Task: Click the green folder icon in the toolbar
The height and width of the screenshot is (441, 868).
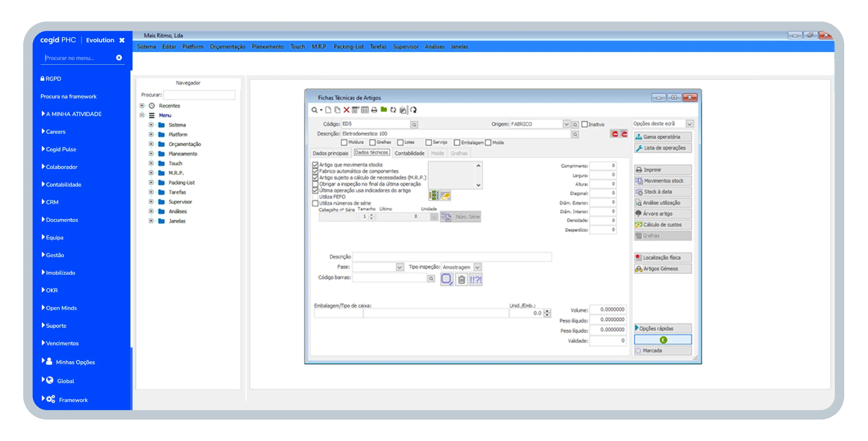Action: coord(384,110)
